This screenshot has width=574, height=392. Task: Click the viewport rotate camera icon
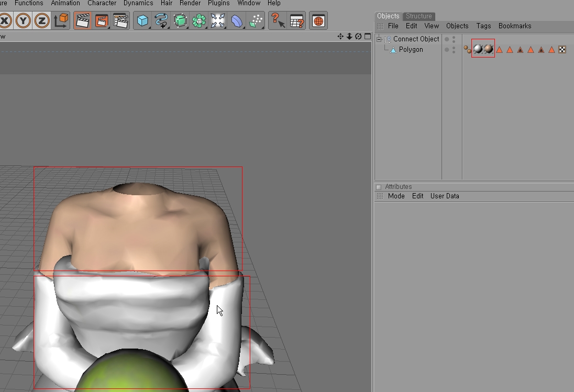(x=358, y=36)
